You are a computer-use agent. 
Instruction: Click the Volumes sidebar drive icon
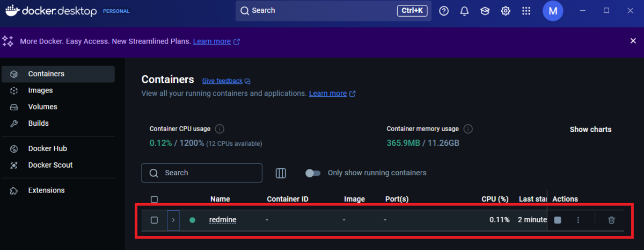(x=14, y=107)
